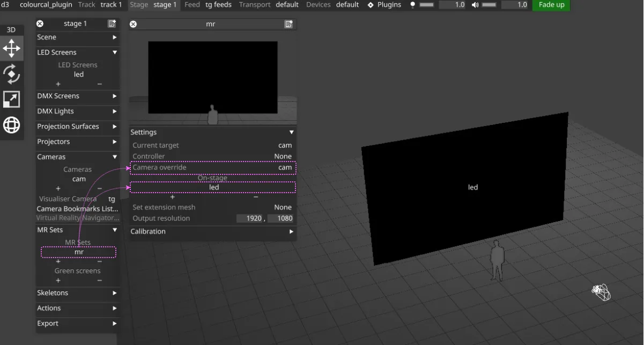
Task: Select the move/translate tool icon
Action: tap(11, 48)
